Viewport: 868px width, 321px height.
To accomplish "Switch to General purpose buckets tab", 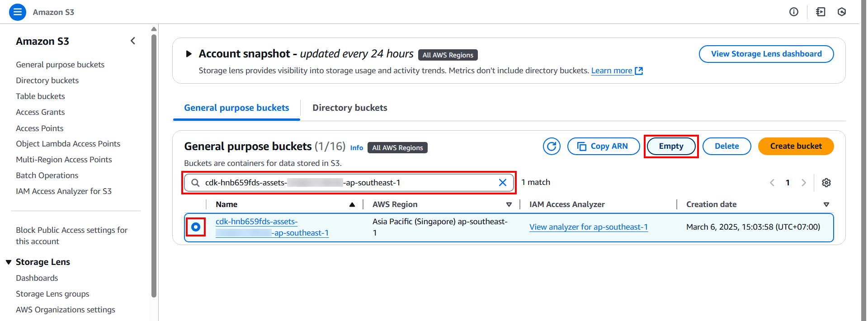I will pyautogui.click(x=236, y=108).
